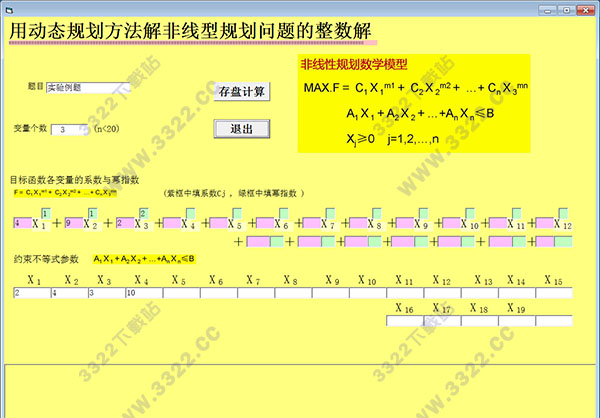Click the 目标函数各变量的系数与幂指数 label
This screenshot has height=418, width=600.
click(74, 180)
